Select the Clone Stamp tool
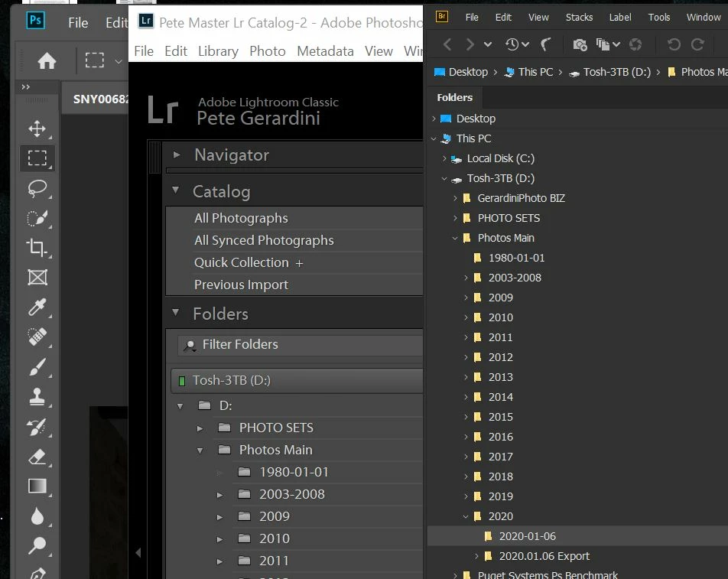Viewport: 728px width, 579px height. pyautogui.click(x=37, y=396)
